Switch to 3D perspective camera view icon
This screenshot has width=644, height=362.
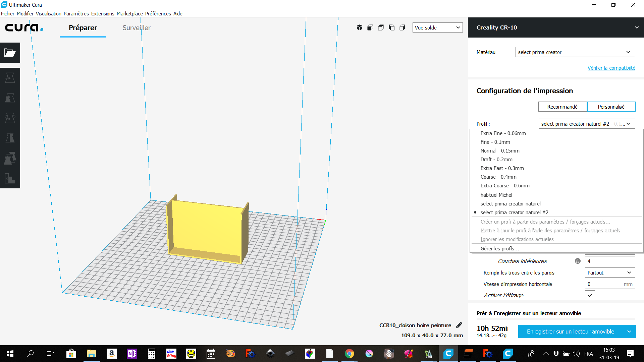pyautogui.click(x=360, y=27)
